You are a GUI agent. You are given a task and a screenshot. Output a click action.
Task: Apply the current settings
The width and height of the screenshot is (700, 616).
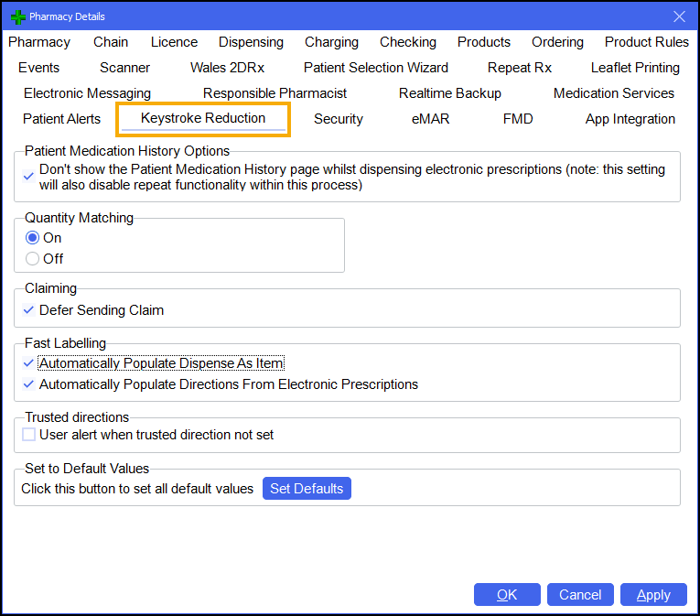pyautogui.click(x=653, y=595)
